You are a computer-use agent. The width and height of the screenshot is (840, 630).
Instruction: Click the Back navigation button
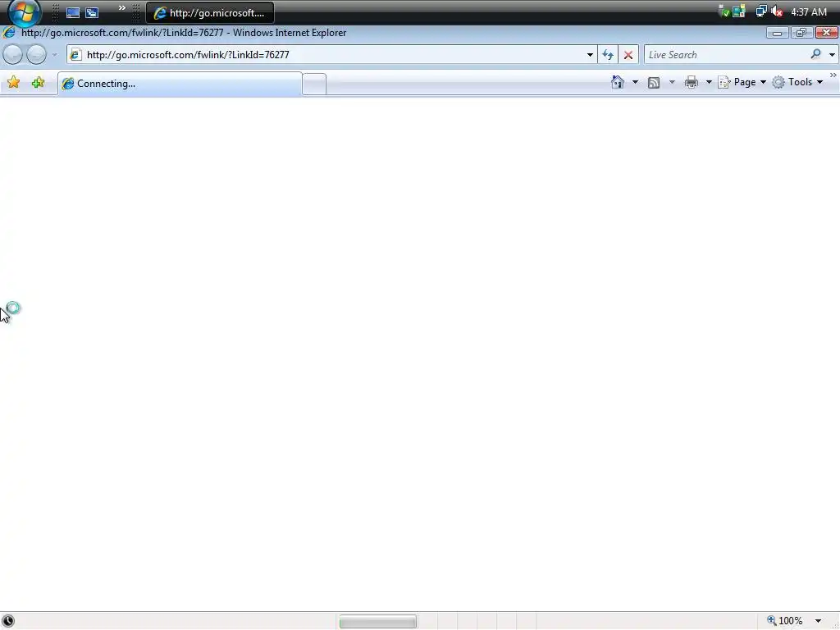pos(13,55)
